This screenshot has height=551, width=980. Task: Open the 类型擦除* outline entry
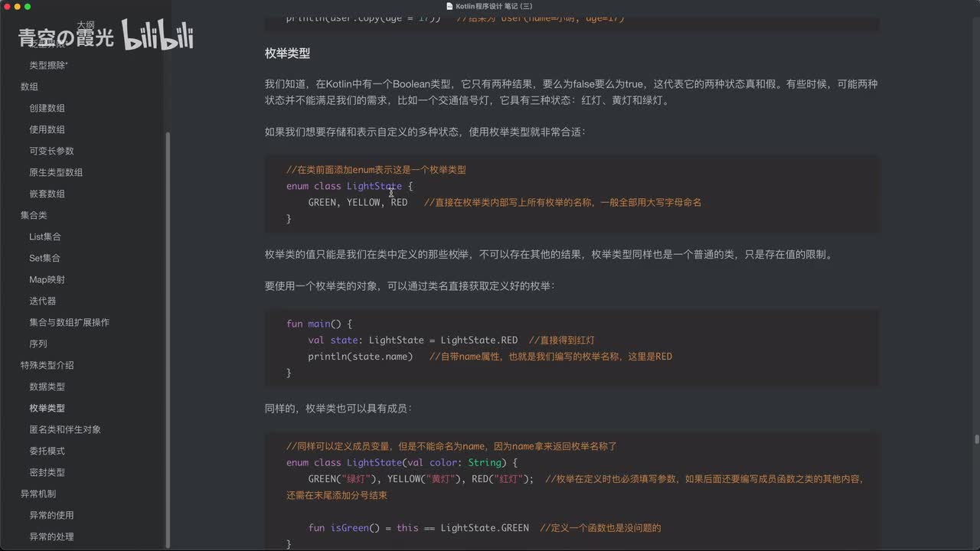point(48,65)
